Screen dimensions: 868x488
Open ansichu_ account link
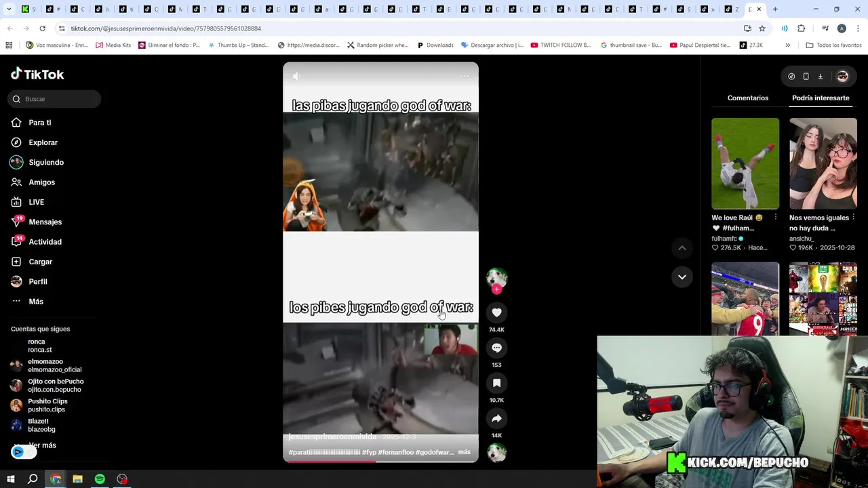[802, 239]
